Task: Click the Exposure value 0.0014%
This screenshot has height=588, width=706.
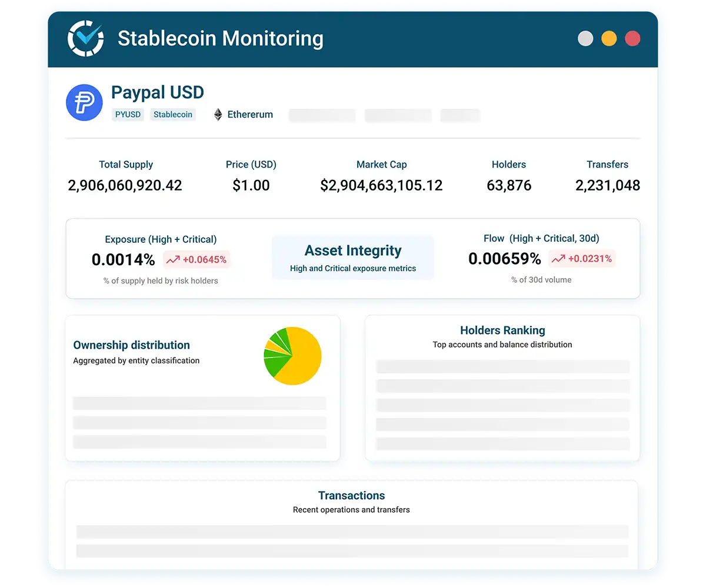Action: click(x=124, y=260)
